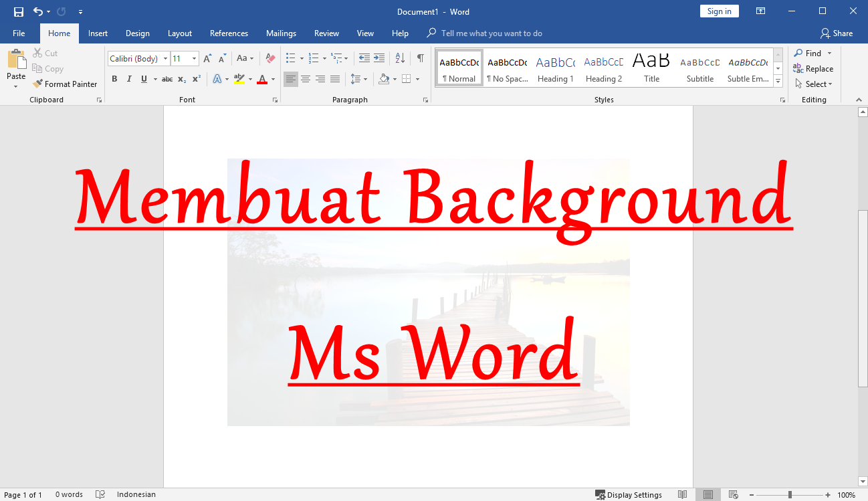This screenshot has width=868, height=501.
Task: Open Ribbon Display Options icon
Action: click(x=760, y=11)
